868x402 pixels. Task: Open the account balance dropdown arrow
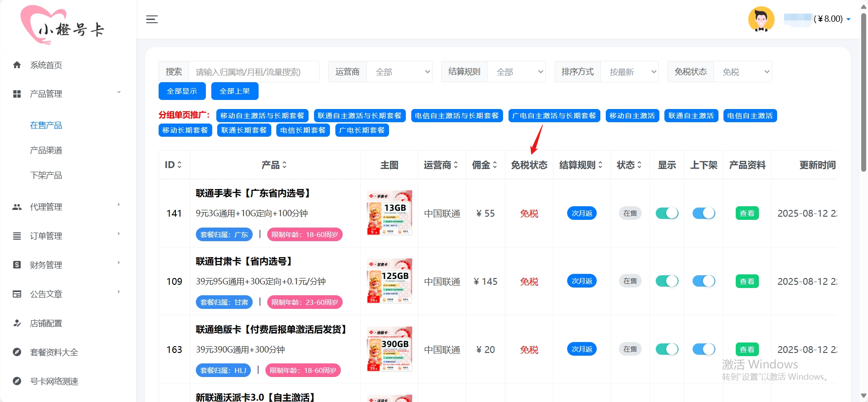[848, 19]
